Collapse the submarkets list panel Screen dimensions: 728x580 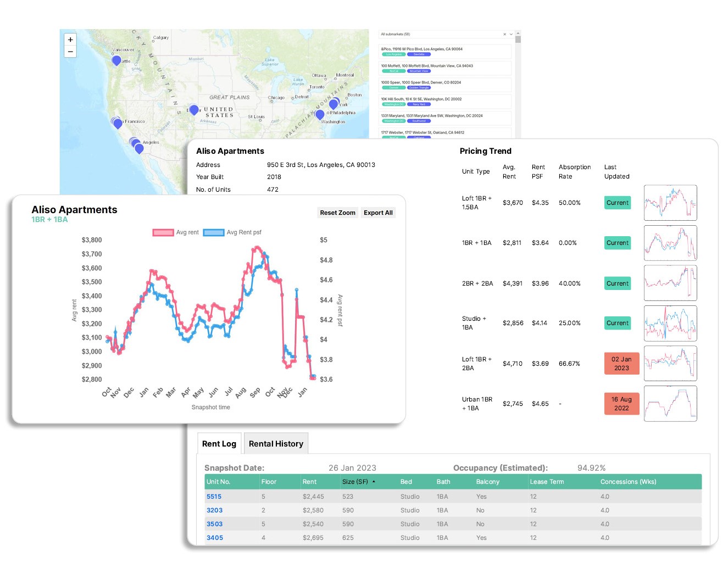click(x=517, y=34)
